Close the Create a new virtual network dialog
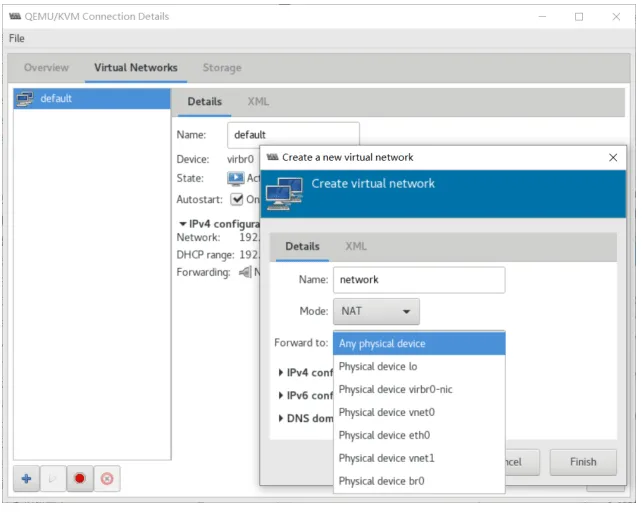644x517 pixels. tap(613, 157)
